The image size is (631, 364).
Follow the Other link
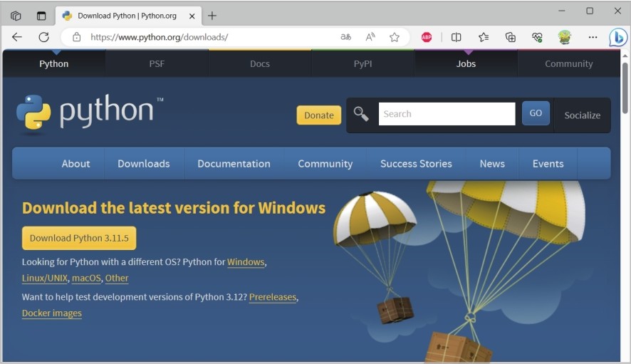point(117,278)
